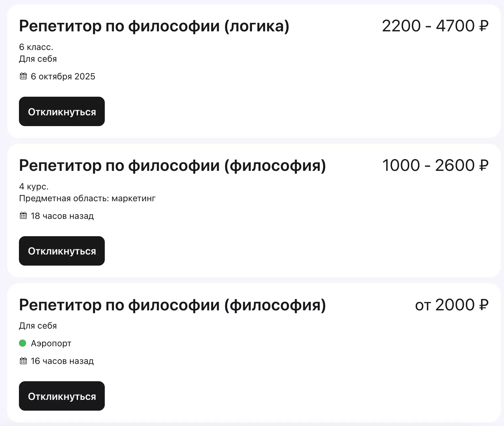Click the Аэропорт metro station label
The height and width of the screenshot is (426, 504).
click(51, 343)
